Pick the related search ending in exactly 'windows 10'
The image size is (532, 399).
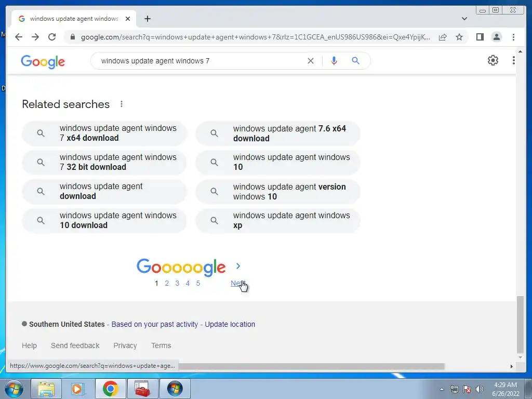coord(278,162)
